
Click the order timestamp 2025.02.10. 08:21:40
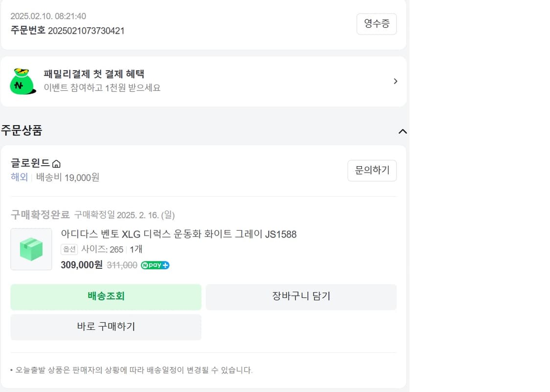point(48,16)
